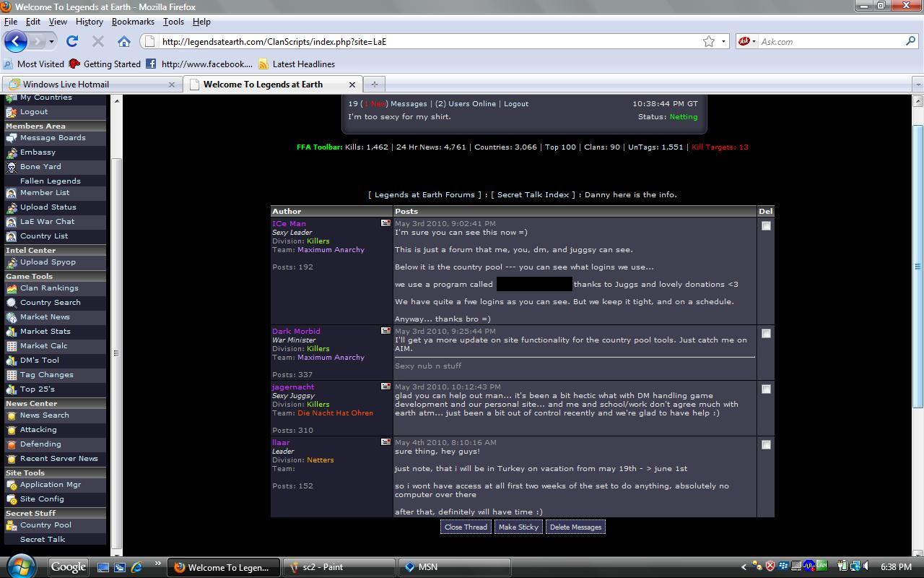Go to the home page icon

tap(124, 42)
